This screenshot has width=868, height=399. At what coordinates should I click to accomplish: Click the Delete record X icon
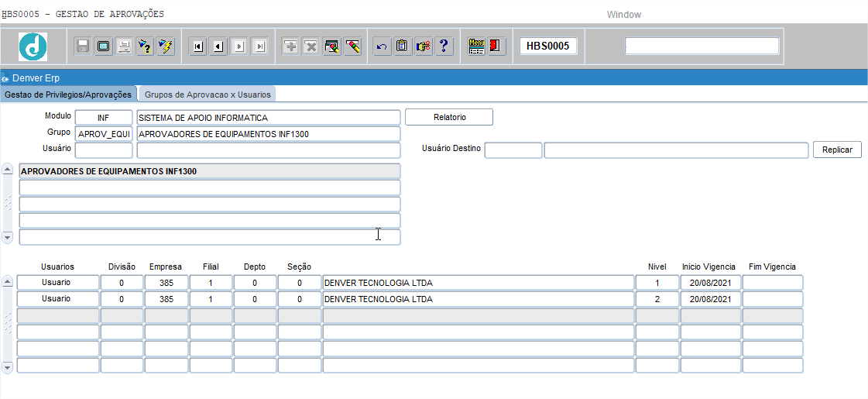pyautogui.click(x=311, y=46)
